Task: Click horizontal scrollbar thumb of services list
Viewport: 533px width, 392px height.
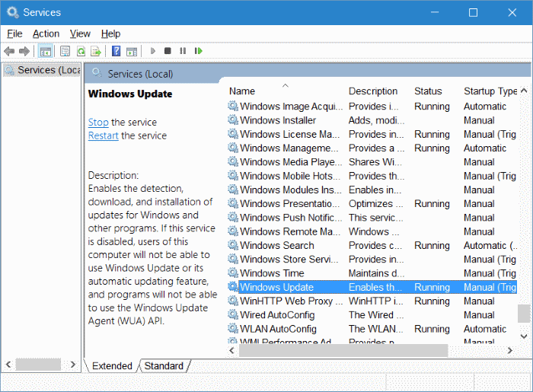Action: pos(343,350)
